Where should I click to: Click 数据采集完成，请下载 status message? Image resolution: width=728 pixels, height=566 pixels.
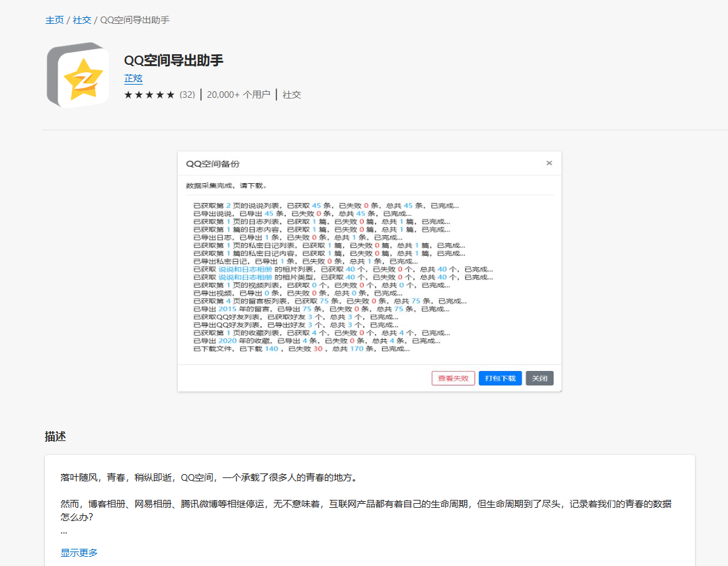(226, 186)
